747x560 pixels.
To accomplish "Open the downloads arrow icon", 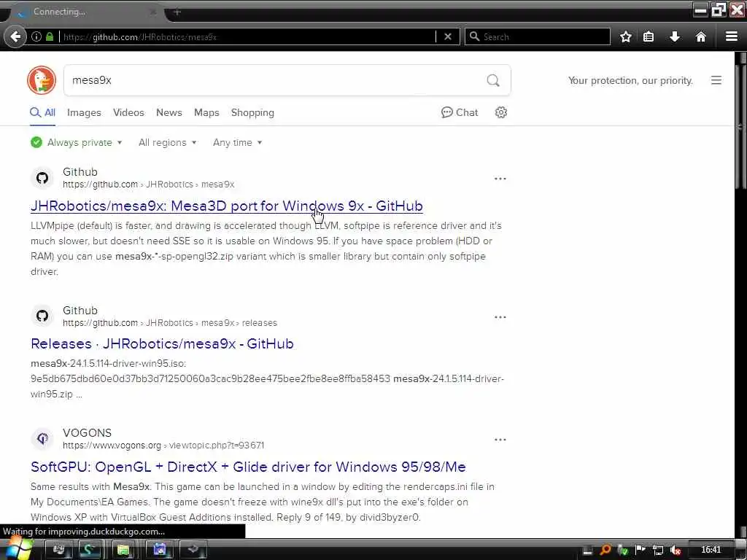I will pos(675,36).
